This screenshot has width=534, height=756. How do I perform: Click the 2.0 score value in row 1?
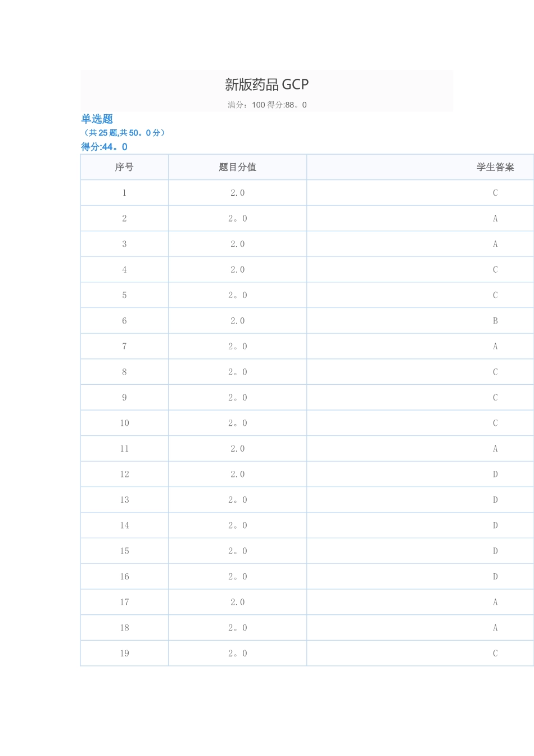(x=237, y=193)
